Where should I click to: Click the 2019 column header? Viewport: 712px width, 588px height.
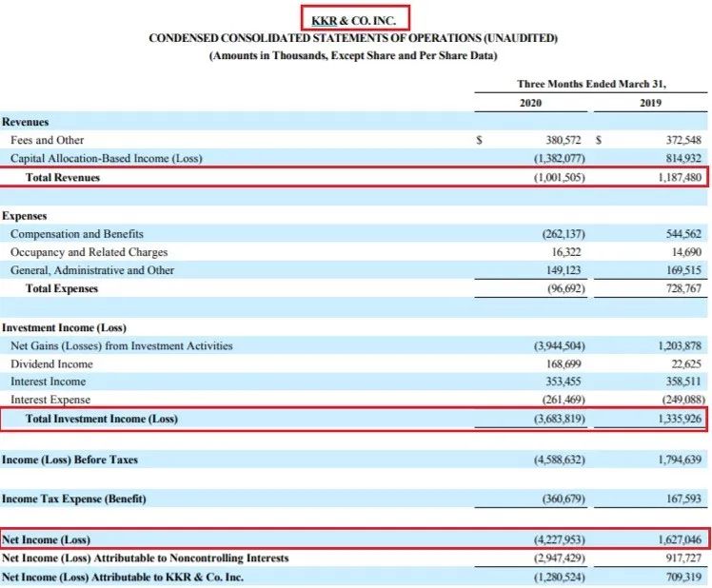pos(650,103)
